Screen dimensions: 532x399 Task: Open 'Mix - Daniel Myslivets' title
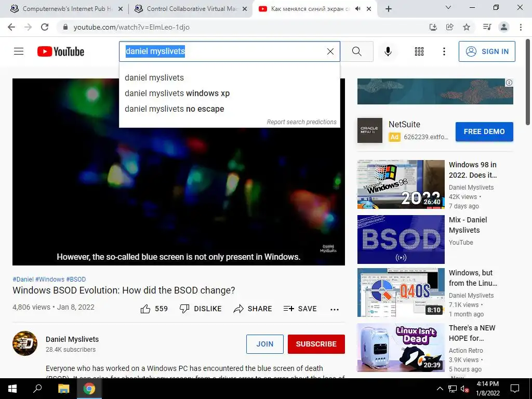click(x=468, y=225)
